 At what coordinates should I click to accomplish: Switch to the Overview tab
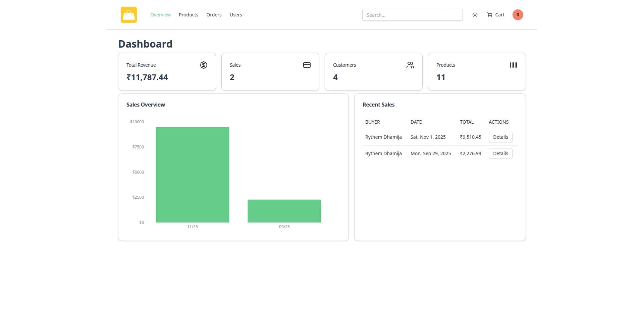pos(160,15)
